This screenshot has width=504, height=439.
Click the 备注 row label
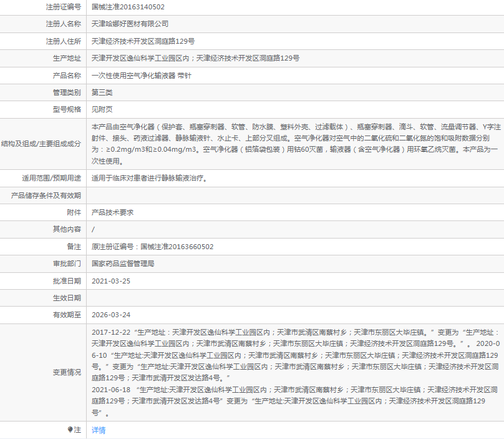pos(74,247)
